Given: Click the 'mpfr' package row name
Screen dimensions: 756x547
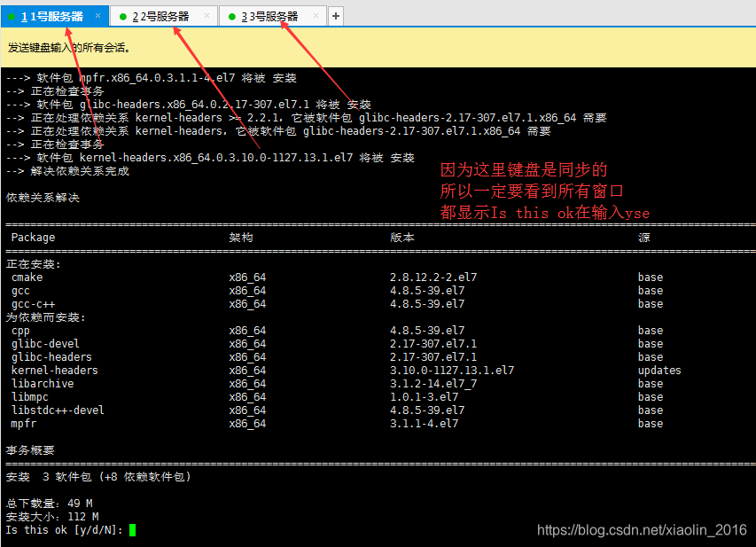Looking at the screenshot, I should 24,424.
